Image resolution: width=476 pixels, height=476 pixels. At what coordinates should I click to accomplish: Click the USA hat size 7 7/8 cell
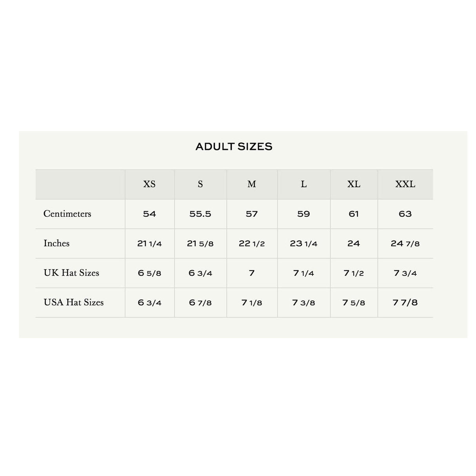[405, 303]
